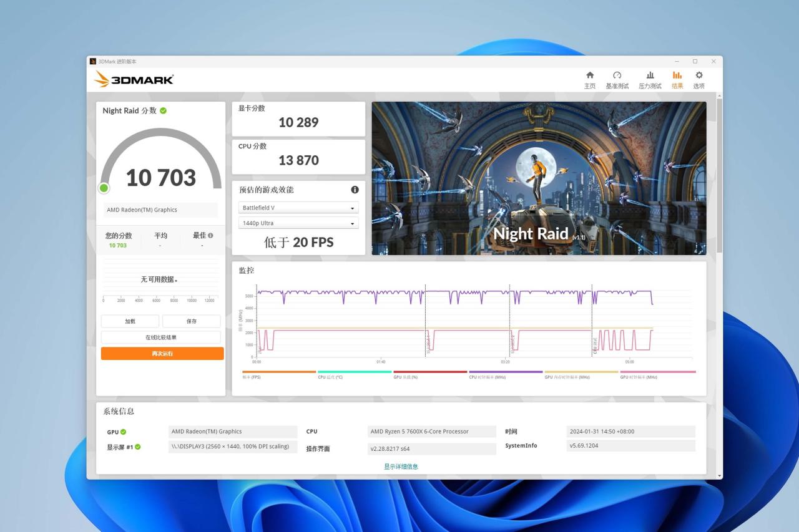Viewport: 799px width, 532px height.
Task: Click the info icon next to 最佳
Action: pyautogui.click(x=210, y=236)
